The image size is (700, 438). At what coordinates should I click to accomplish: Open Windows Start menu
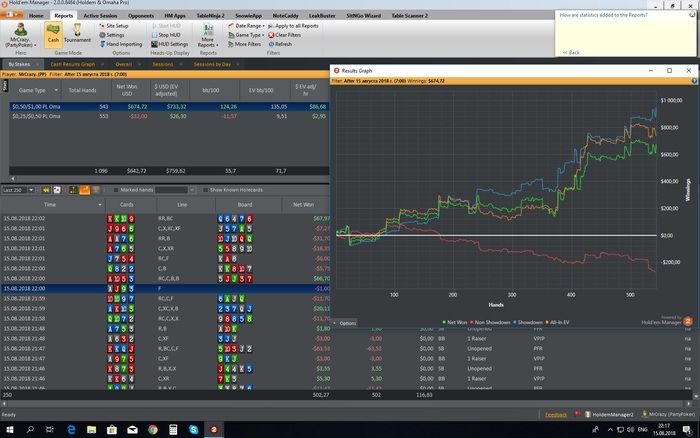pos(9,430)
